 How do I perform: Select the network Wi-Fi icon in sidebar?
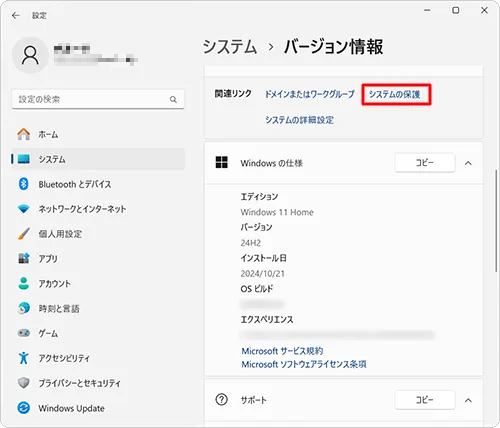click(x=23, y=209)
